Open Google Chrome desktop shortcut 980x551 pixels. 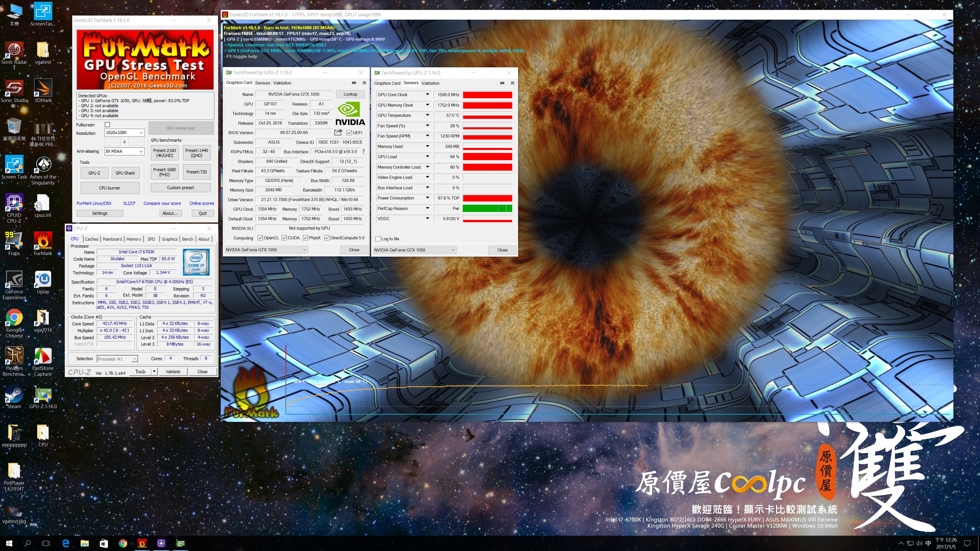pyautogui.click(x=14, y=323)
